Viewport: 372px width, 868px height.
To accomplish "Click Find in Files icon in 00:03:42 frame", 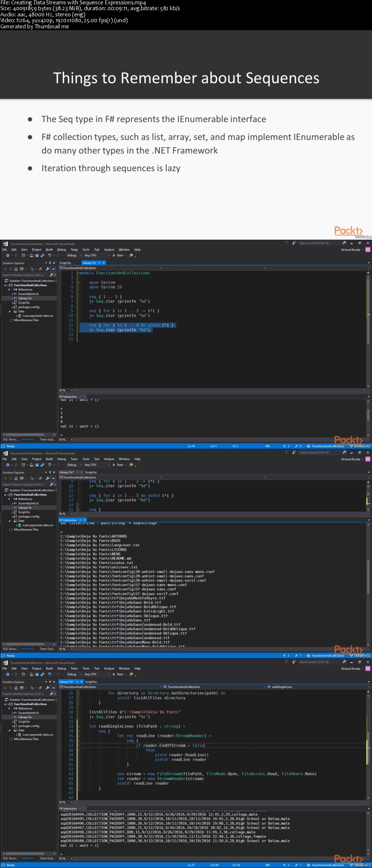I will pos(131,256).
